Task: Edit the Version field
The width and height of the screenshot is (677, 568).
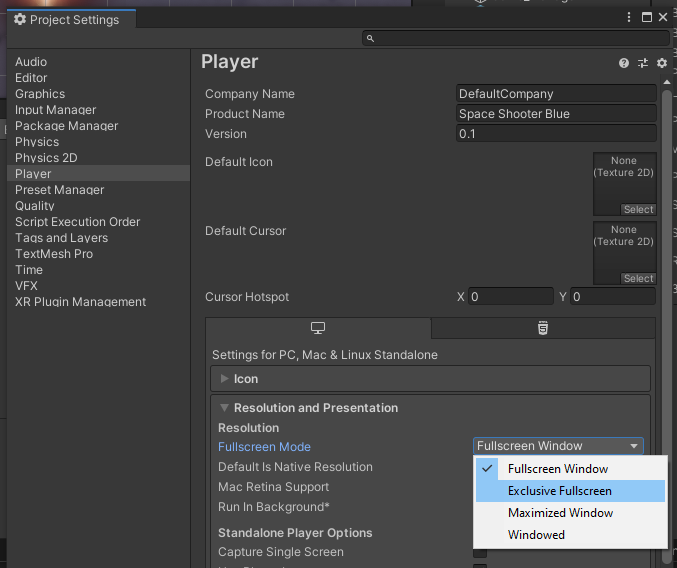Action: click(556, 133)
